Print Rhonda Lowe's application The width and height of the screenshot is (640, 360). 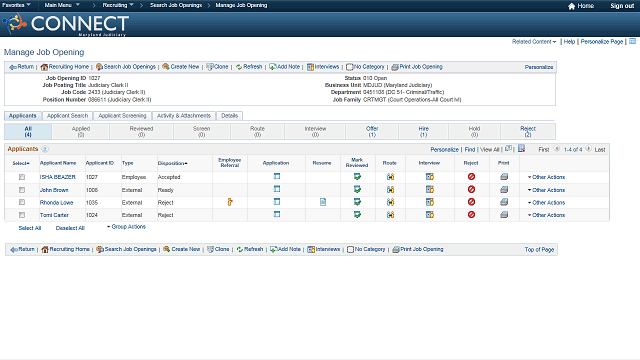click(x=504, y=202)
